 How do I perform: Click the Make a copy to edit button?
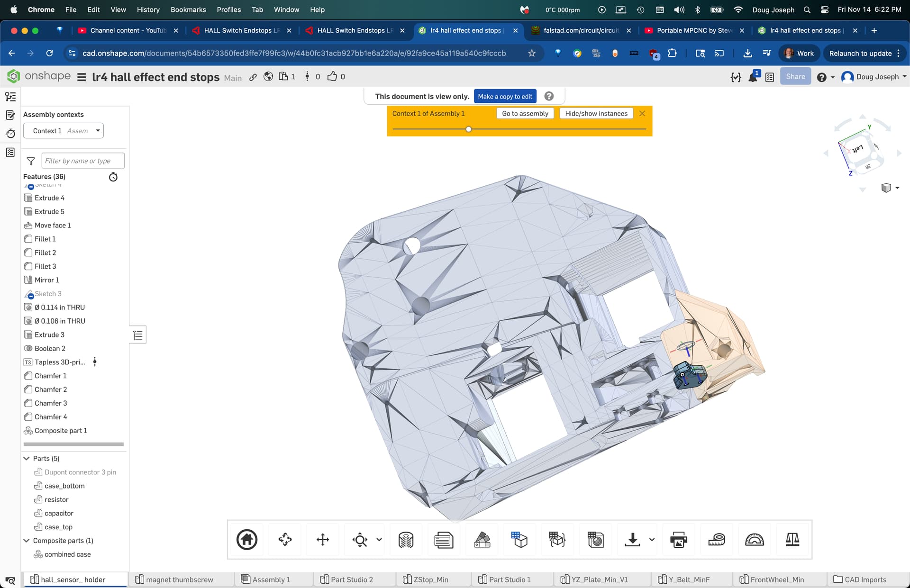(x=505, y=96)
